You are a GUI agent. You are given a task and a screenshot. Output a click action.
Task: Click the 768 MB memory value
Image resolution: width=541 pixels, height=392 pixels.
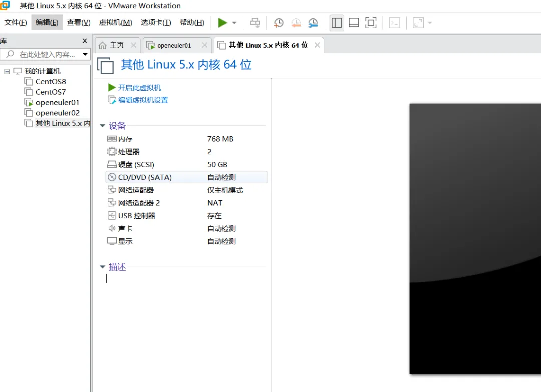[x=220, y=139]
